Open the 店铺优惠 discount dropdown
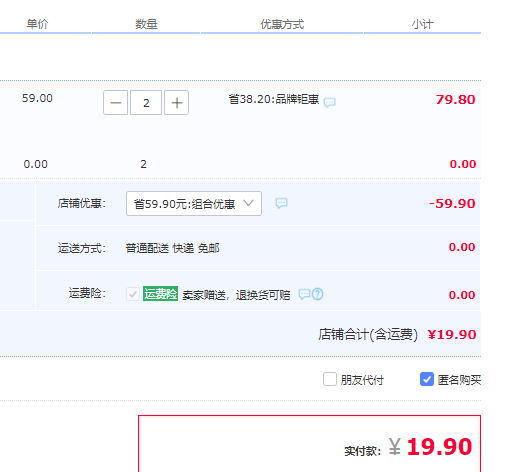This screenshot has height=472, width=524. (x=194, y=204)
